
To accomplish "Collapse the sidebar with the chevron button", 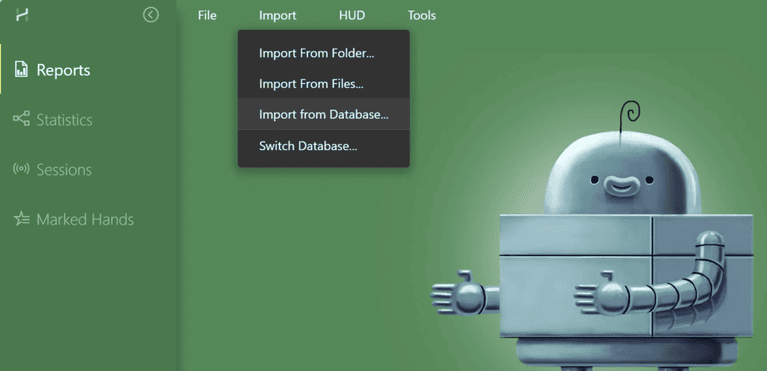I will pos(151,15).
